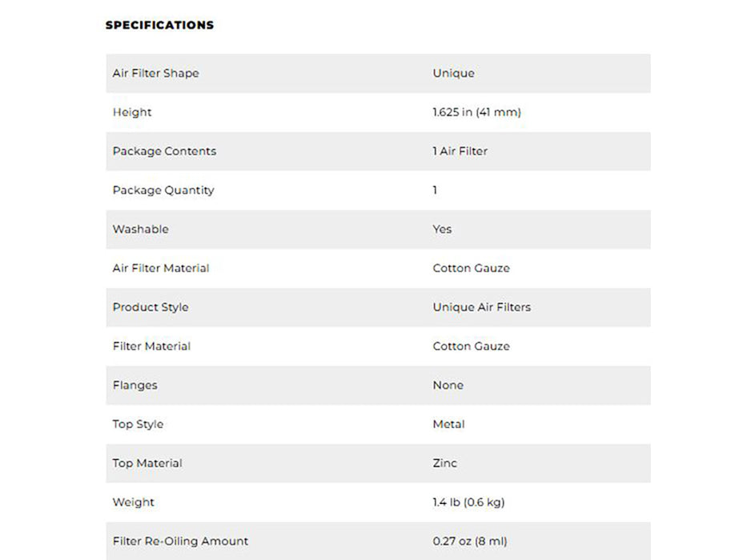
Task: Click the SPECIFICATIONS heading
Action: [x=159, y=26]
